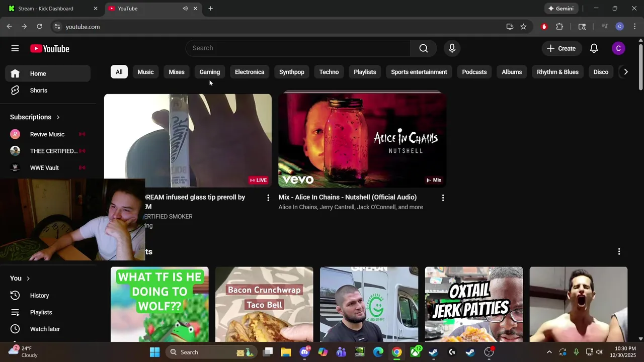This screenshot has height=362, width=644.
Task: Open the Revive Music subscription channel
Action: (48, 134)
